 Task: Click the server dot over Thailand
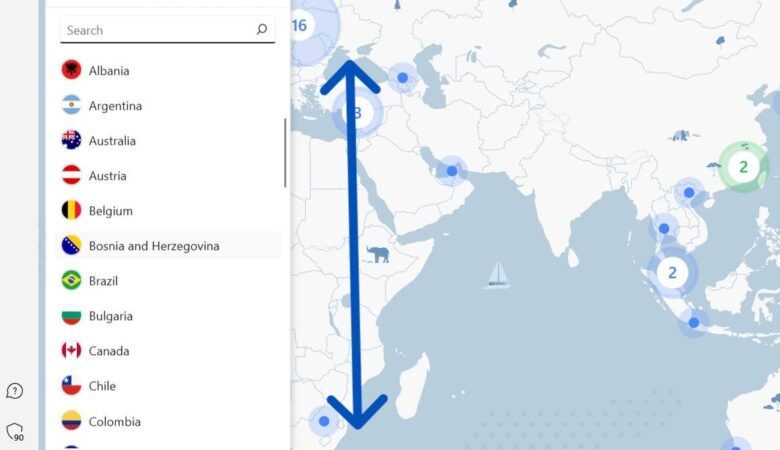664,229
